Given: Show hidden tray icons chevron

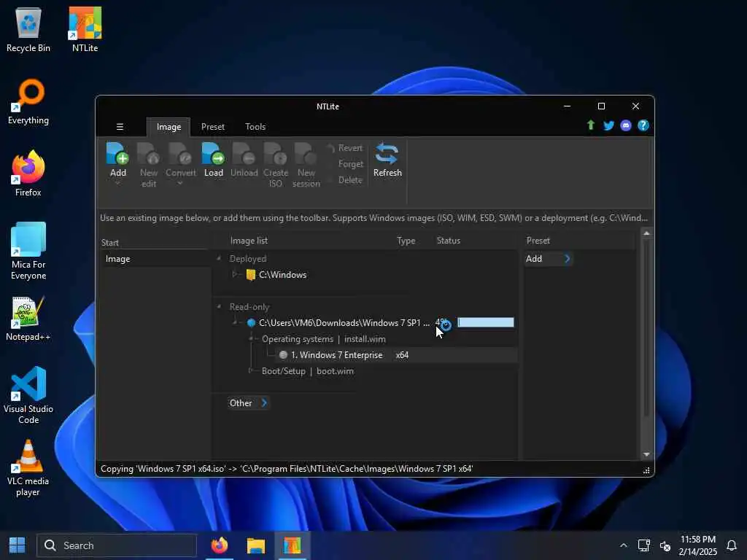Looking at the screenshot, I should [x=623, y=545].
